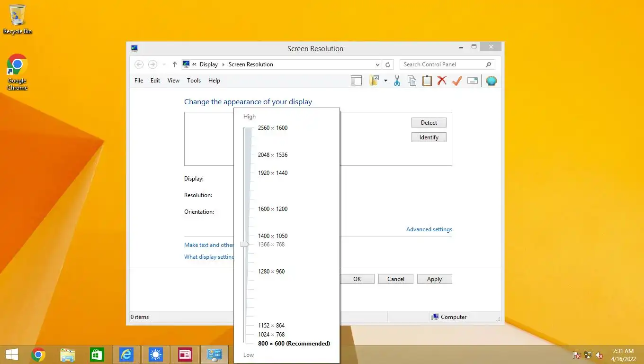This screenshot has width=644, height=364.
Task: Click 'Make text and other' link
Action: 209,245
